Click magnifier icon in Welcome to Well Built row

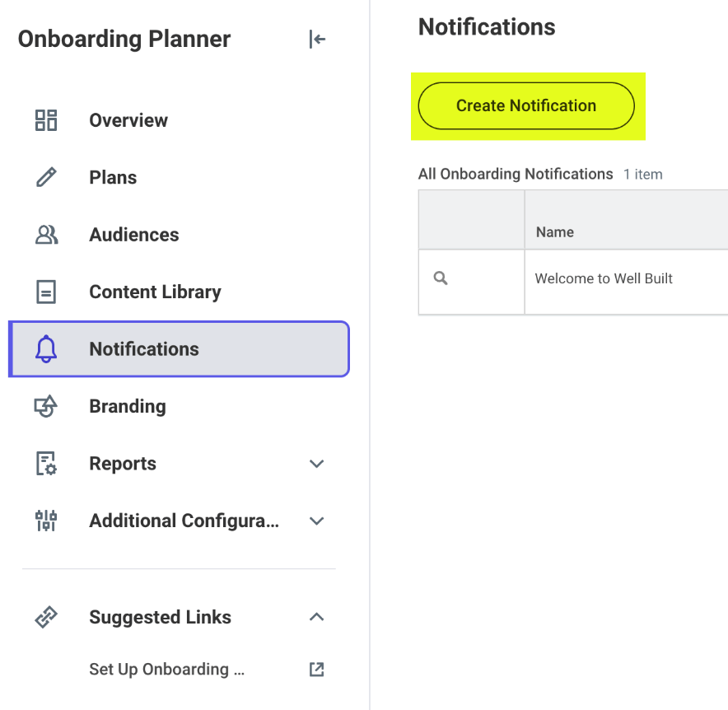tap(441, 278)
